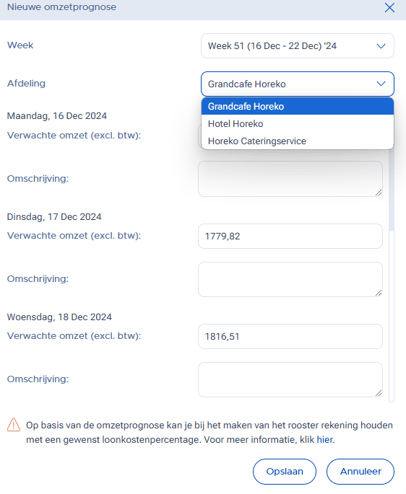Click resize grip of Woensdag description box
Image resolution: width=406 pixels, height=494 pixels.
378,393
